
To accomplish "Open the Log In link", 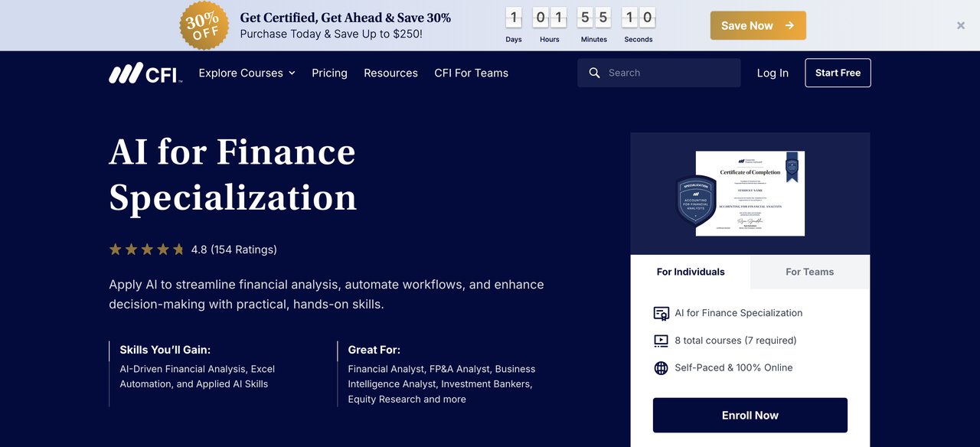I will pos(773,73).
